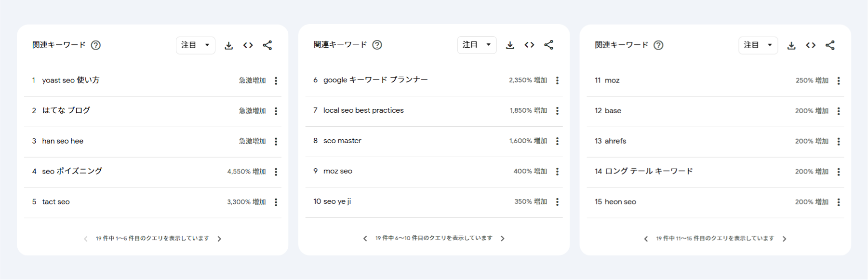Open options menu for 'google キーワード プランナー'
The image size is (868, 280).
[x=557, y=80]
